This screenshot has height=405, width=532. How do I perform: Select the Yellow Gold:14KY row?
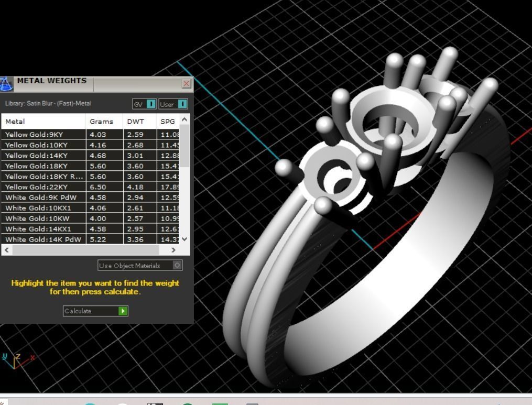point(90,156)
